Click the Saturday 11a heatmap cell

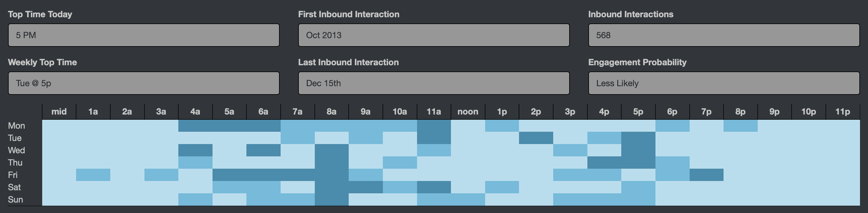(x=434, y=187)
